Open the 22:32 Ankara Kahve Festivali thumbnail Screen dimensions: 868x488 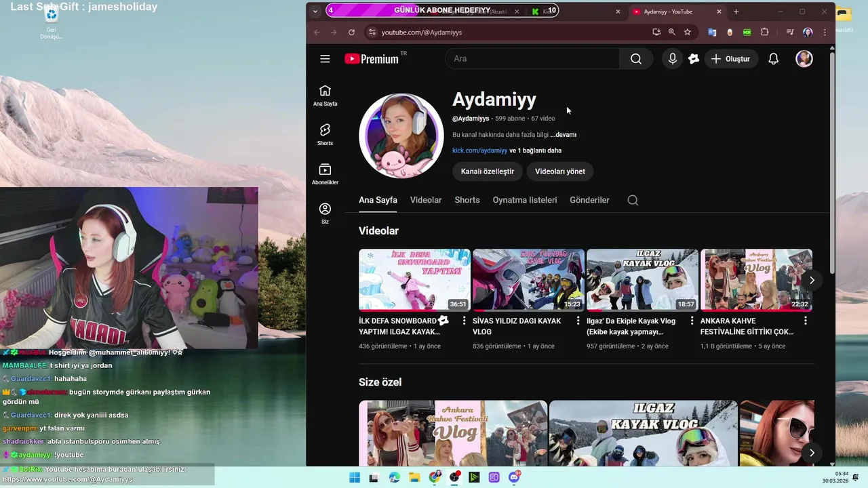point(756,280)
